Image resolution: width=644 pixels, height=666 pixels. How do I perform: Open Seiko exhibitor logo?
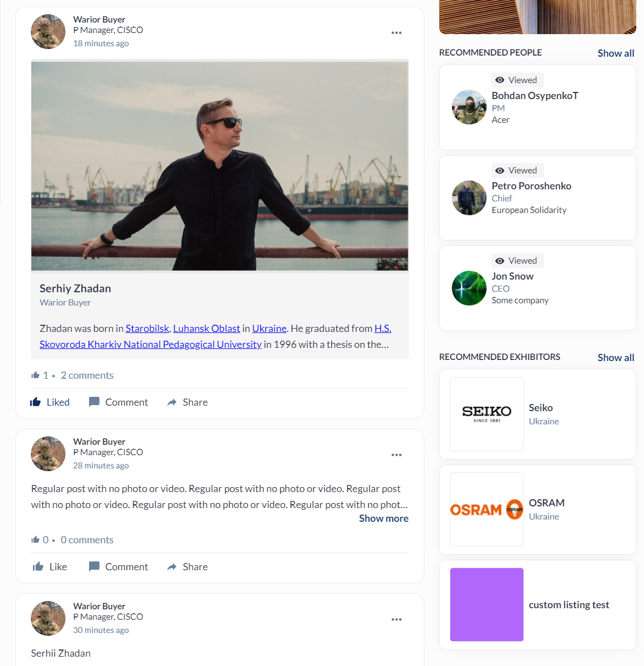pos(487,414)
